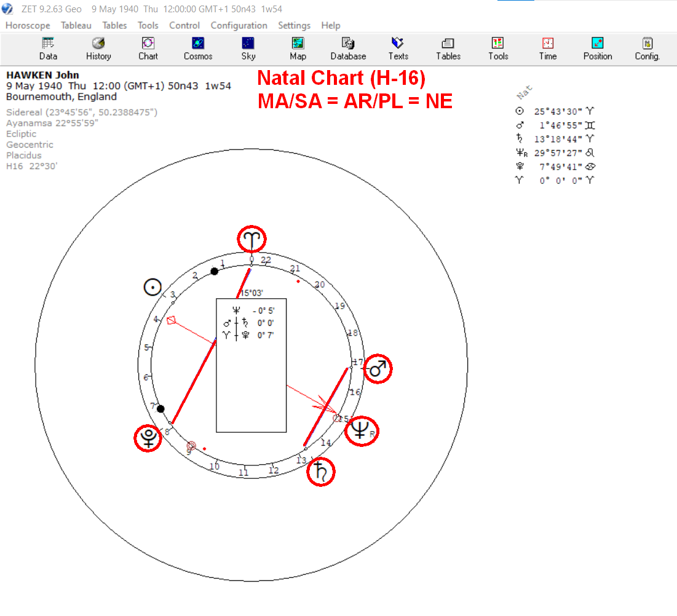Image resolution: width=677 pixels, height=616 pixels.
Task: Click the Pluto symbol on the chart wheel
Action: click(148, 438)
